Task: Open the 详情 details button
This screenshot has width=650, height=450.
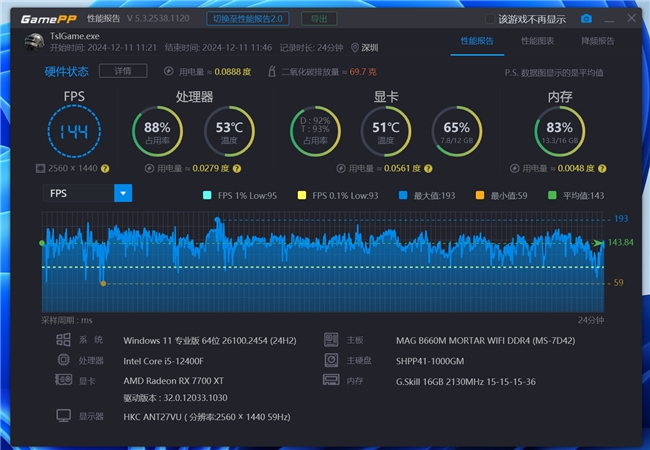Action: pos(123,71)
